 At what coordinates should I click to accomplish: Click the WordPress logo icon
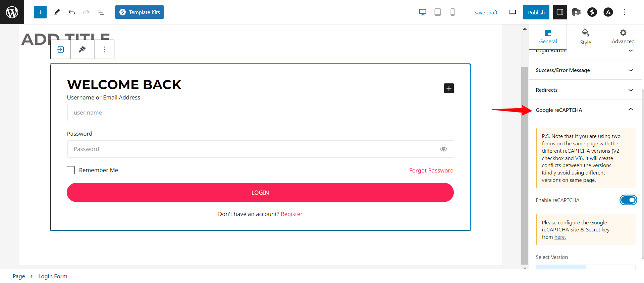tap(12, 12)
